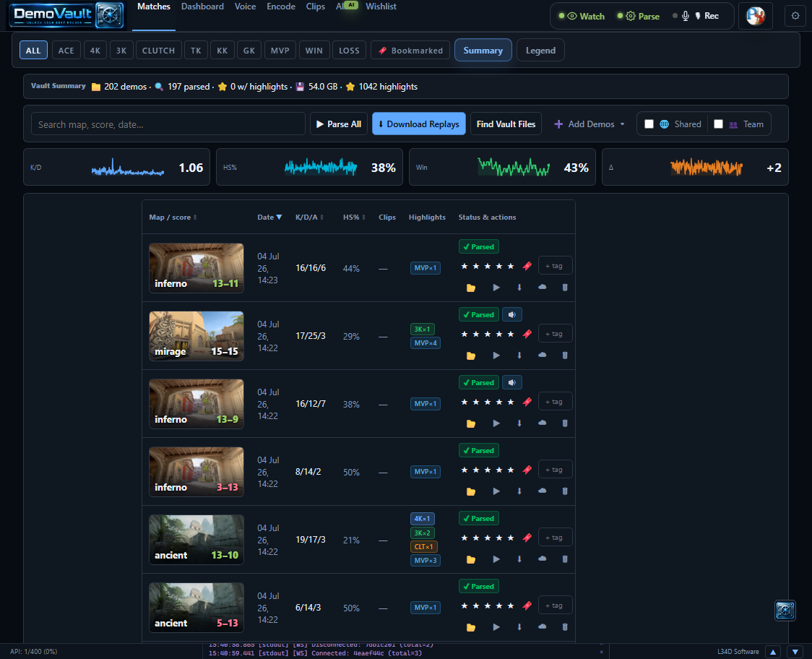Upload inferno 13–11 demo to cloud

543,287
